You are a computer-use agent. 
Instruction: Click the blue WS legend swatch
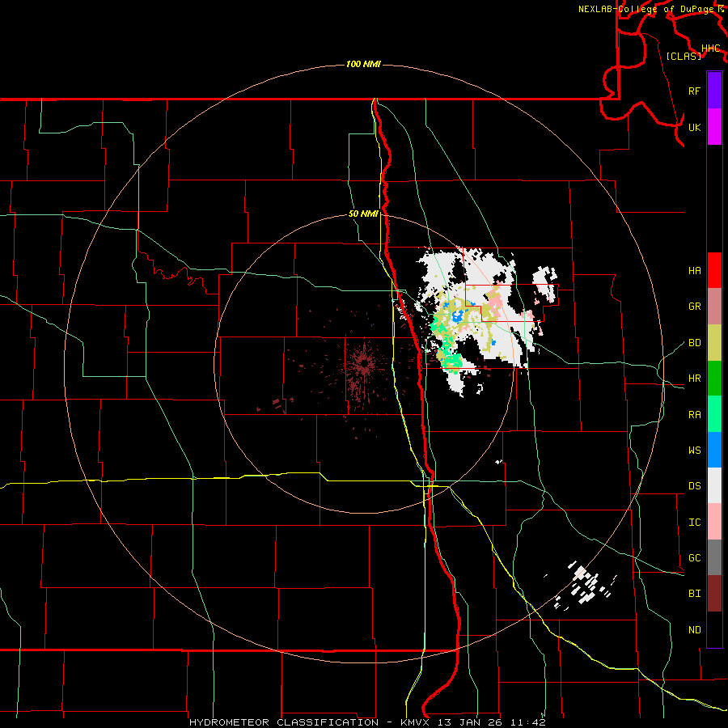pos(714,450)
